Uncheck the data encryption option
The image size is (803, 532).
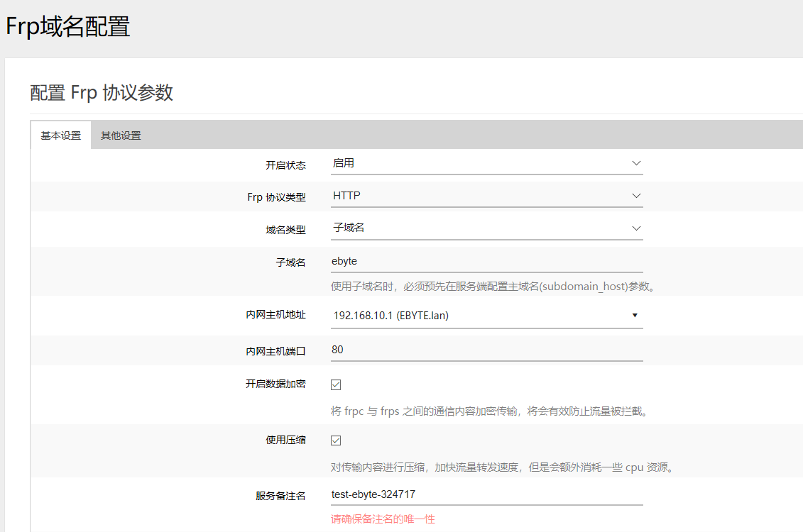click(335, 384)
